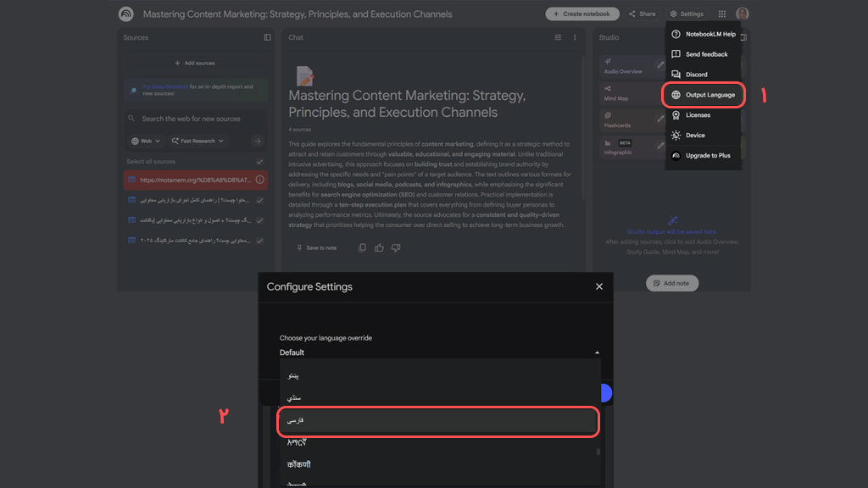The width and height of the screenshot is (868, 488).
Task: Click the Settings button
Action: point(687,14)
